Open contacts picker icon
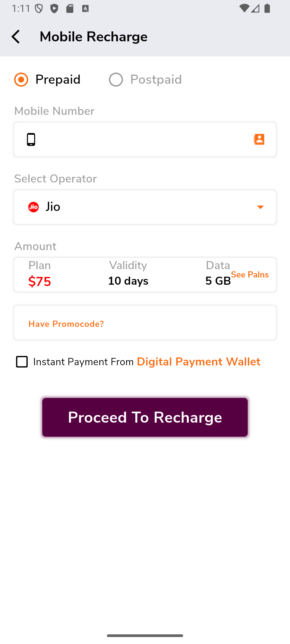The image size is (290, 644). tap(259, 140)
